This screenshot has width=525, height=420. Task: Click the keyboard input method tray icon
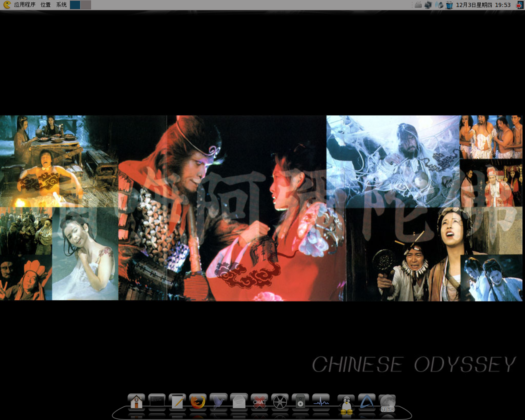pos(418,5)
